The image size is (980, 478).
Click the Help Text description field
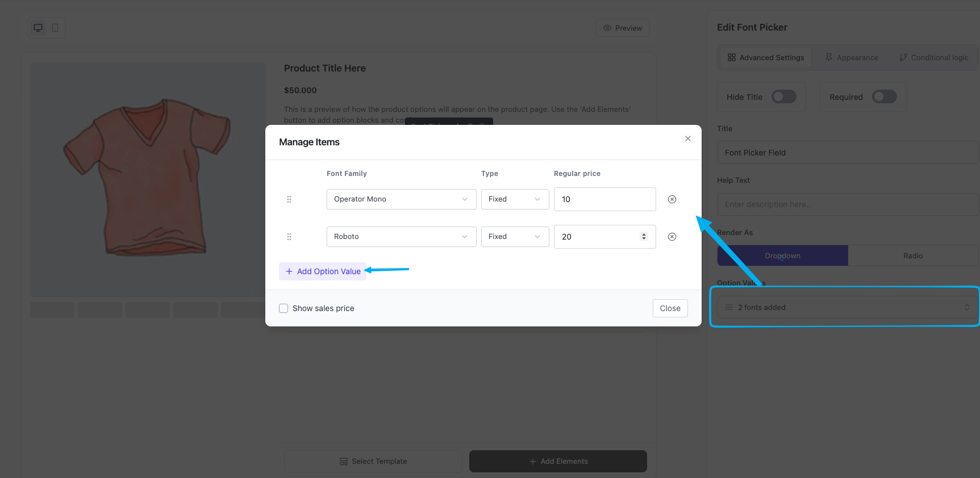(x=848, y=204)
